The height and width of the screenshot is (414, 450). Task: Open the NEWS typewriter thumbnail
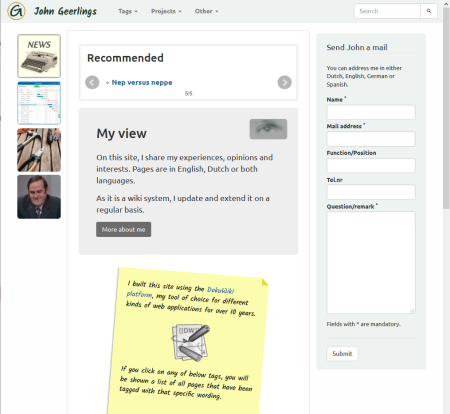click(x=39, y=56)
